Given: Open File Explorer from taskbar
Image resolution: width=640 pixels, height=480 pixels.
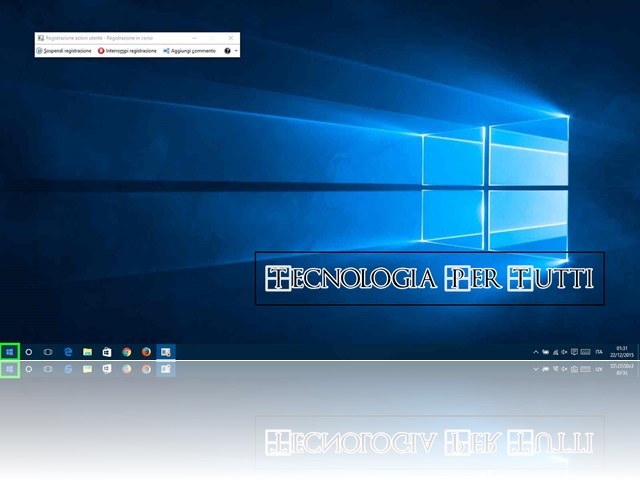Looking at the screenshot, I should [87, 352].
